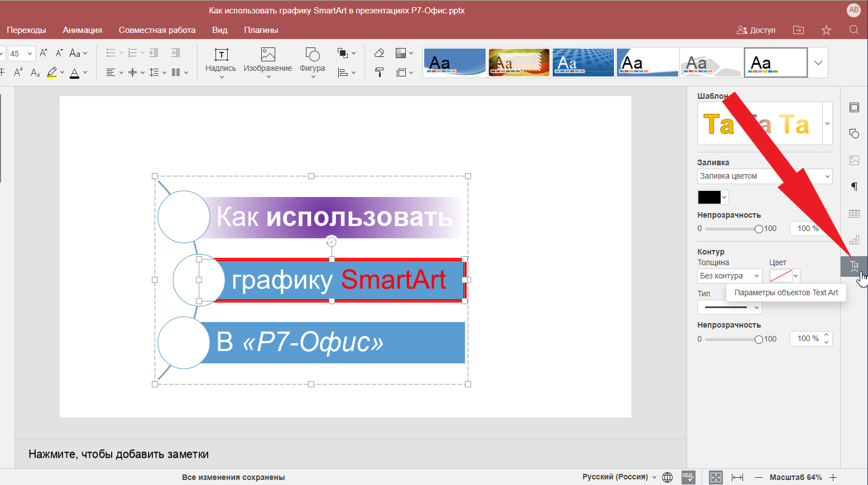868x485 pixels.
Task: Open the Вид tab
Action: [220, 30]
